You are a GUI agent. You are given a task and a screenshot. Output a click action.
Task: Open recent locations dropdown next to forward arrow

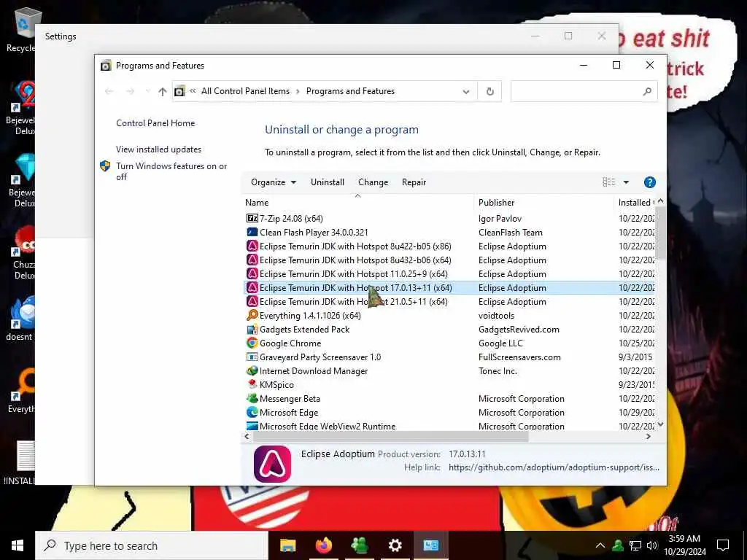(147, 91)
